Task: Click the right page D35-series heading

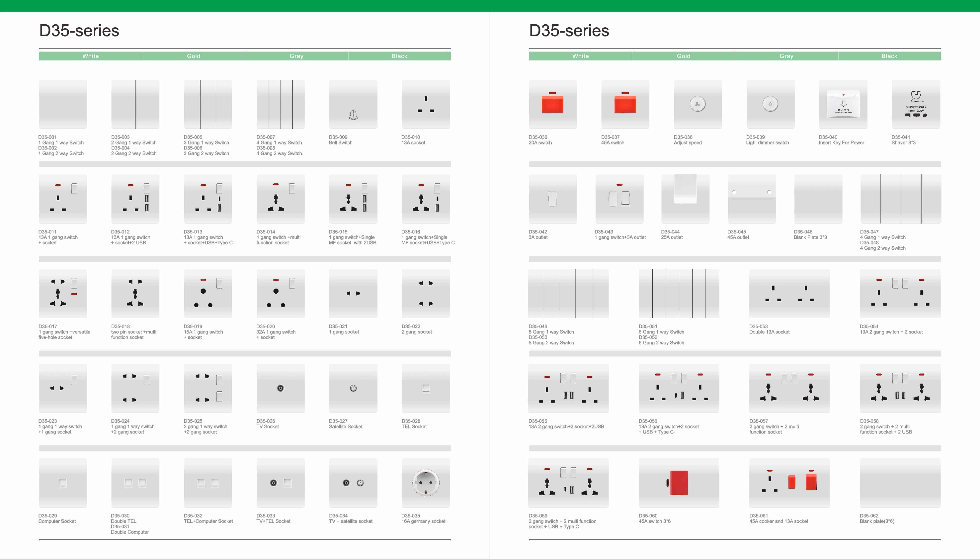Action: pos(569,30)
